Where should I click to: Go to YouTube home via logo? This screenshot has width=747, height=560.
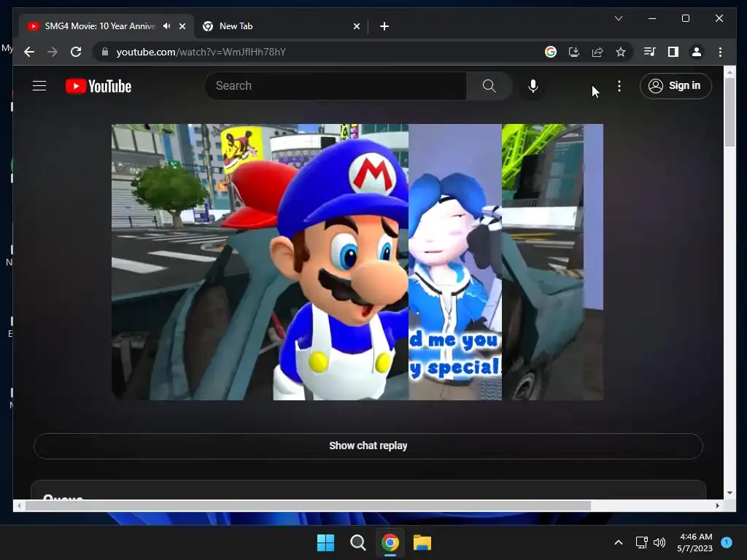click(x=98, y=86)
